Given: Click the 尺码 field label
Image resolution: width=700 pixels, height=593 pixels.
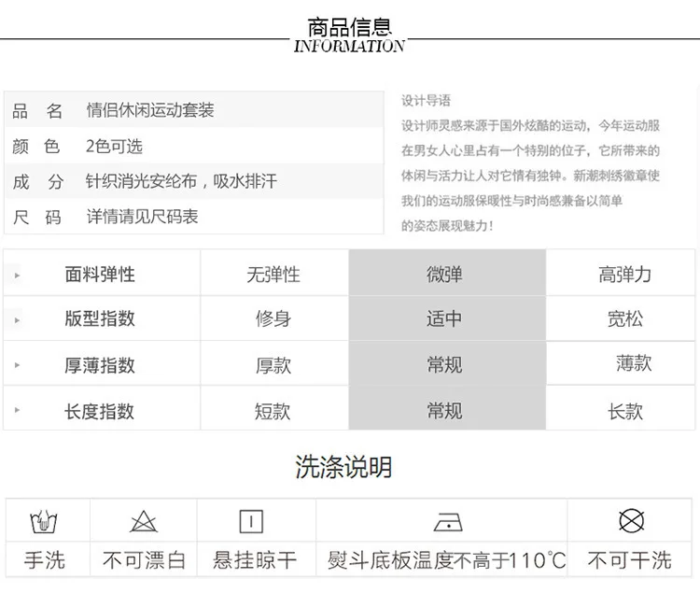Looking at the screenshot, I should (37, 218).
